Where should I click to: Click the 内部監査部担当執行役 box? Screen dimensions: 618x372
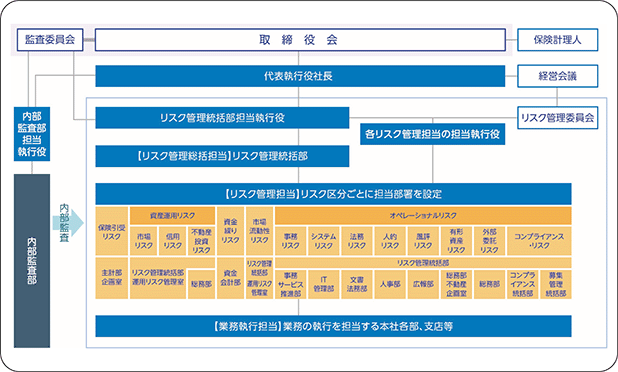32,134
